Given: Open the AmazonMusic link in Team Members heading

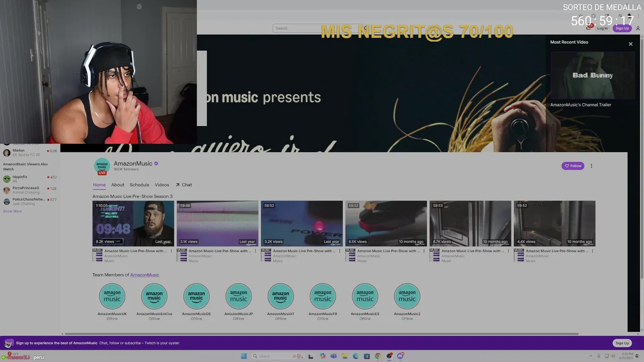Looking at the screenshot, I should click(x=144, y=275).
